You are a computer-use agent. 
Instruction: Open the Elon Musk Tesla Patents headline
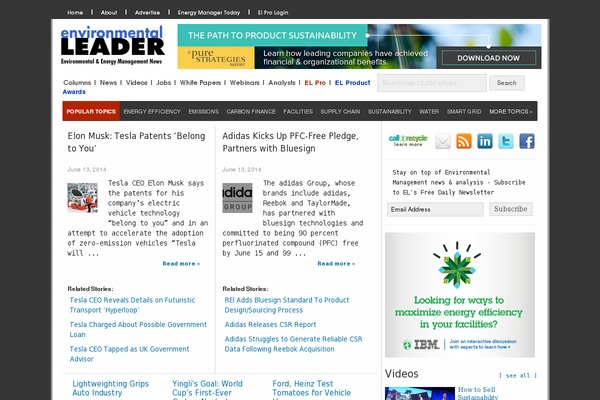coord(137,142)
